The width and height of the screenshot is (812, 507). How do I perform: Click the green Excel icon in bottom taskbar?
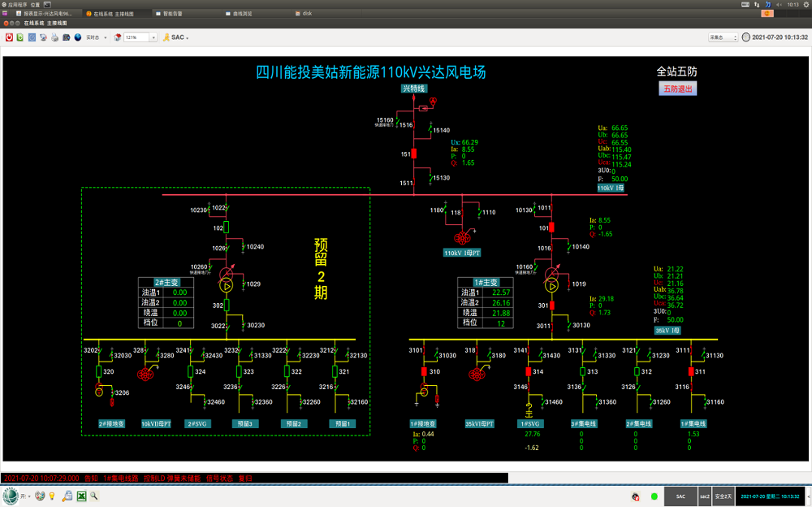(x=81, y=496)
